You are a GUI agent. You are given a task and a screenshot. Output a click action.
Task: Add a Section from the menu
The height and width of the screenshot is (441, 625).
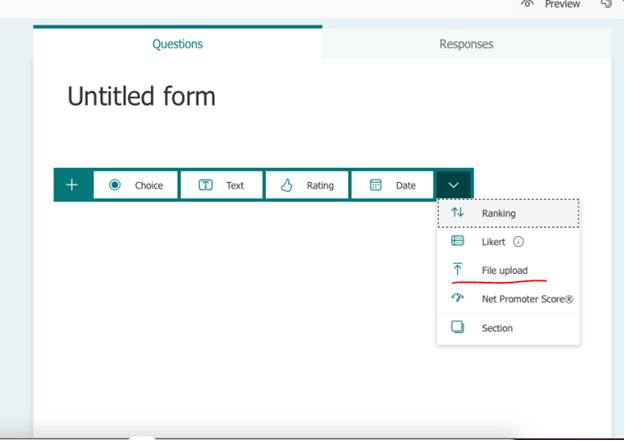[x=508, y=328]
